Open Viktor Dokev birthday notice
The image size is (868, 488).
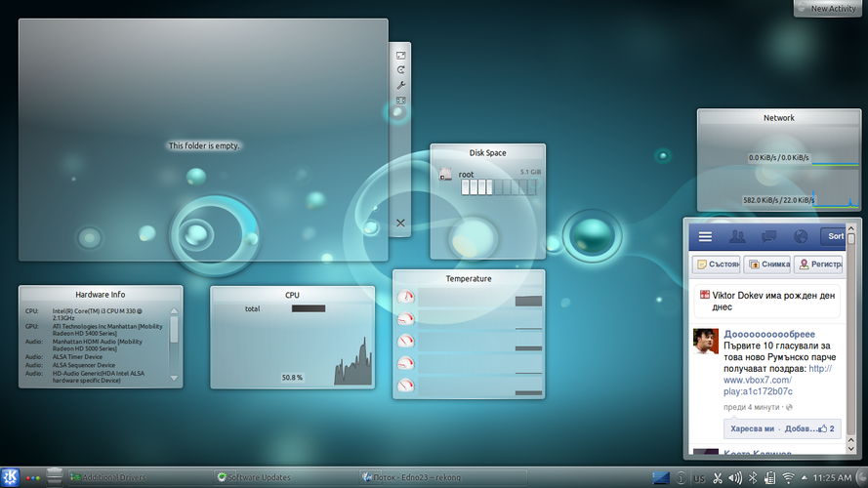click(769, 301)
